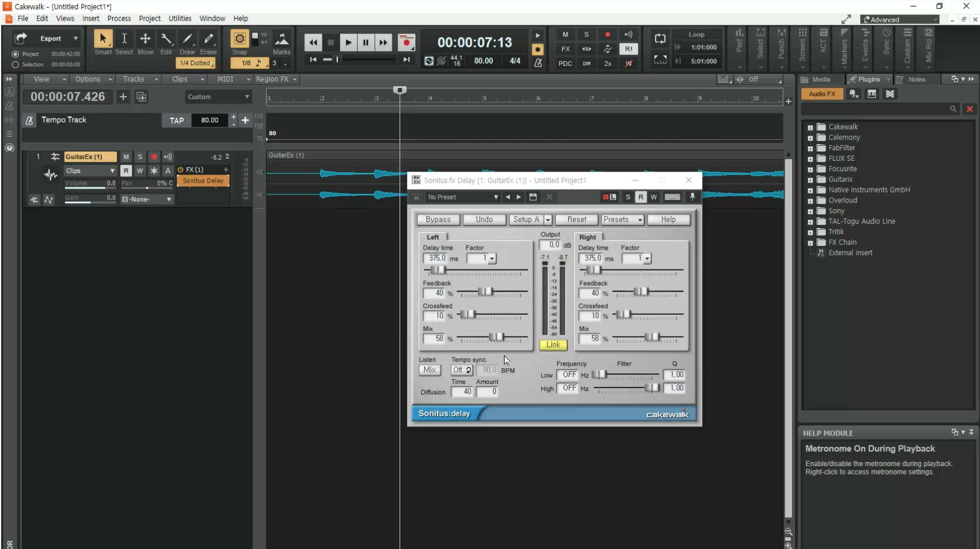Viewport: 980px width, 549px height.
Task: Open the Process menu
Action: [x=119, y=19]
